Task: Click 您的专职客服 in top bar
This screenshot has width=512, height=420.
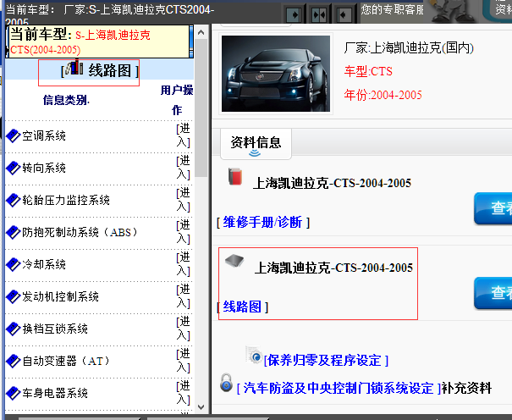Action: coord(392,10)
